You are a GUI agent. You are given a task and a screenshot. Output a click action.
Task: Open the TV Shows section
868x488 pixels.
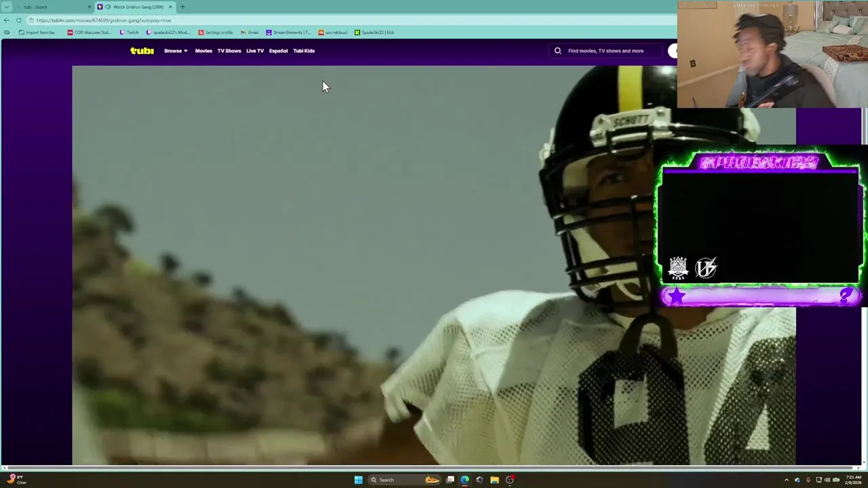(229, 51)
